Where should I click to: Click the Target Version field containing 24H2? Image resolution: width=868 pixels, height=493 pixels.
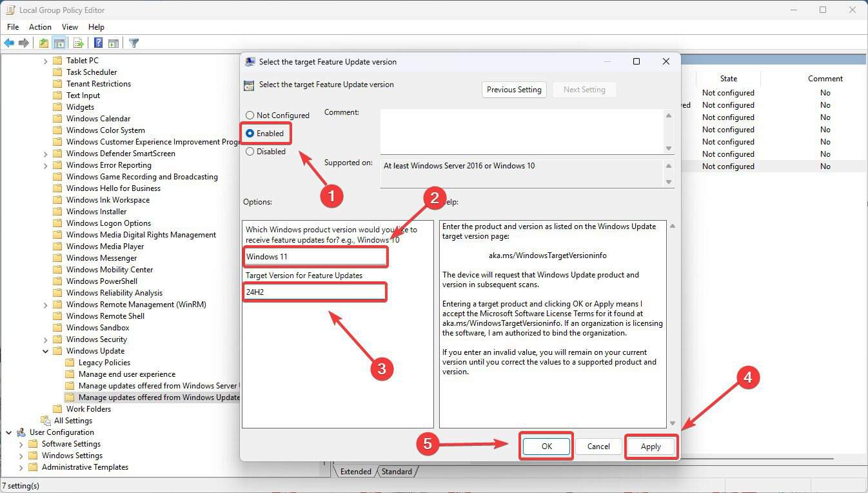point(315,292)
